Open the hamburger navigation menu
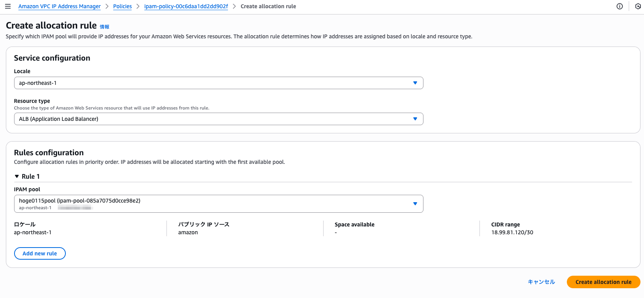 (8, 6)
